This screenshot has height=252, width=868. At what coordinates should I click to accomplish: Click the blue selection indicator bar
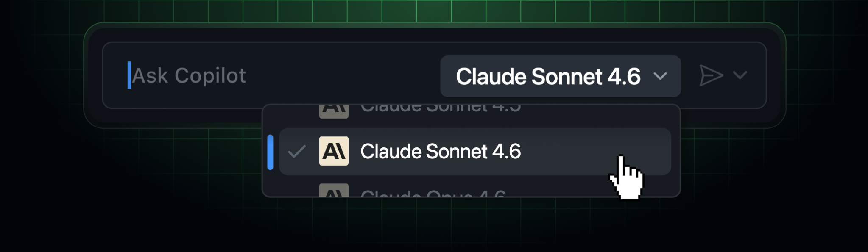tap(270, 152)
